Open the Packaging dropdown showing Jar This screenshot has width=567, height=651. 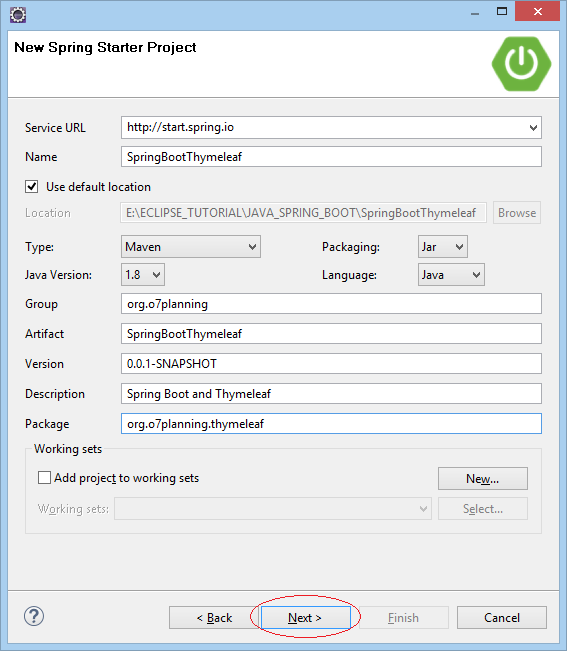442,247
